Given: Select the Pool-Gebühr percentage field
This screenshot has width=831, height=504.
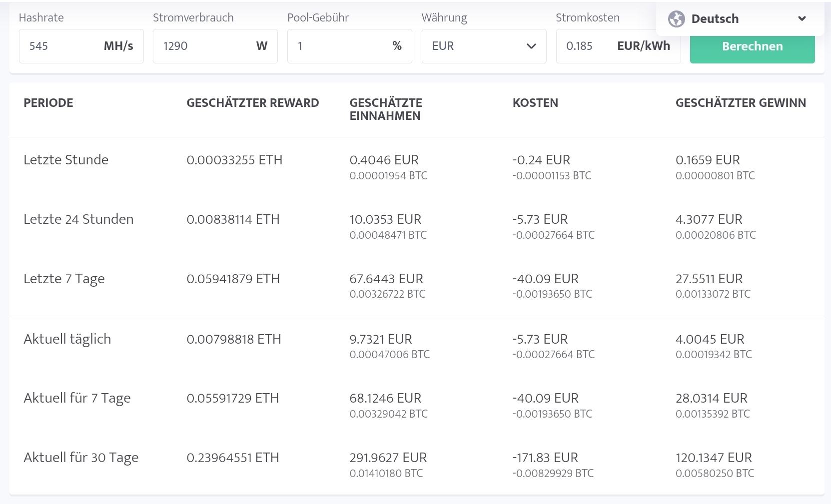Looking at the screenshot, I should (340, 46).
